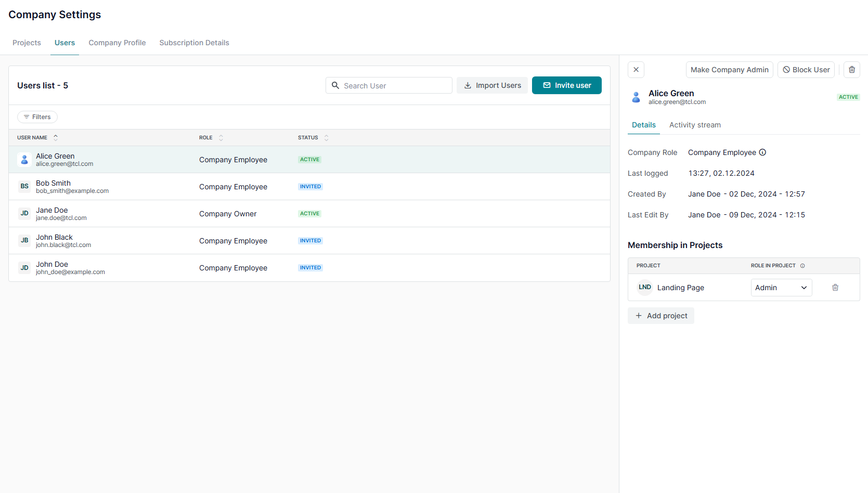Click ACTIVE status badge for Jane Doe

pos(309,214)
